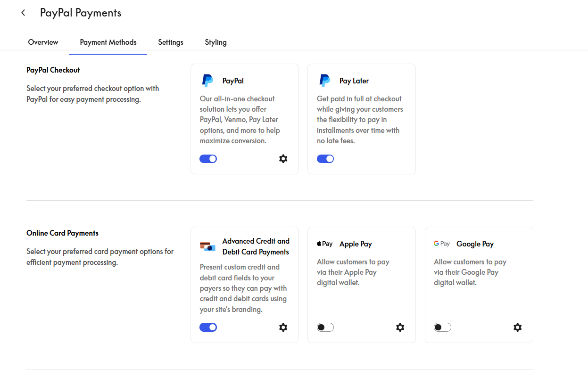This screenshot has height=385, width=588.
Task: Click the Online Card Payments section heading
Action: (62, 233)
